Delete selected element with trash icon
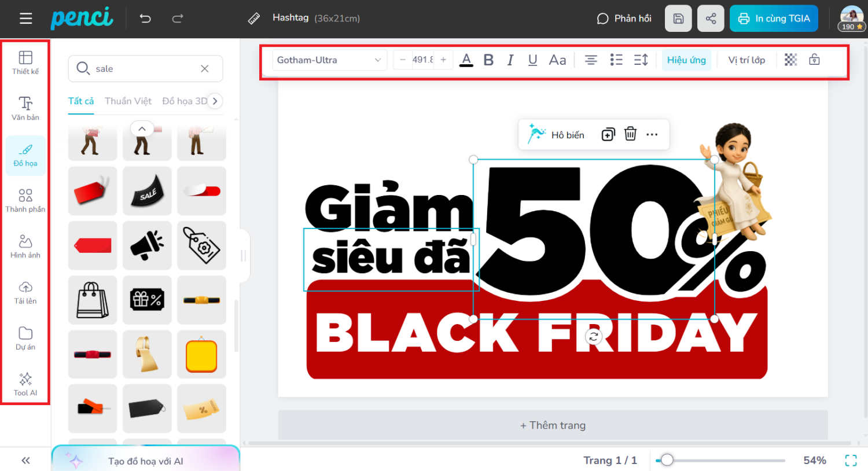 630,134
